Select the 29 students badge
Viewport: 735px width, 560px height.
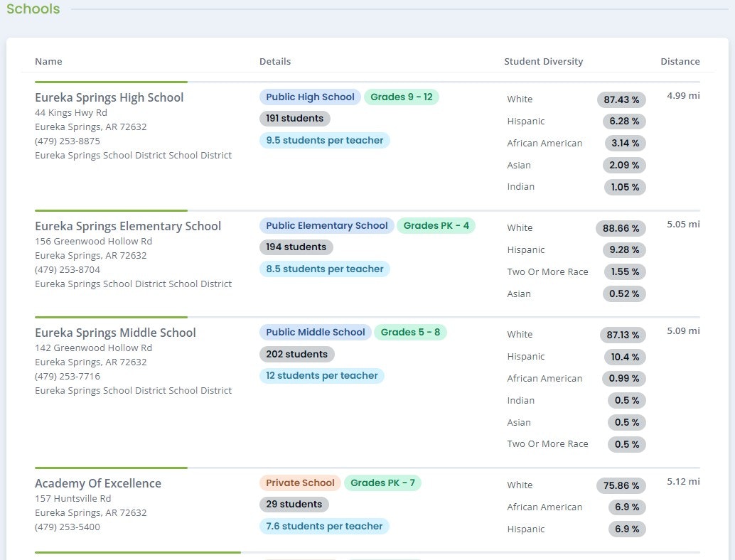coord(294,505)
